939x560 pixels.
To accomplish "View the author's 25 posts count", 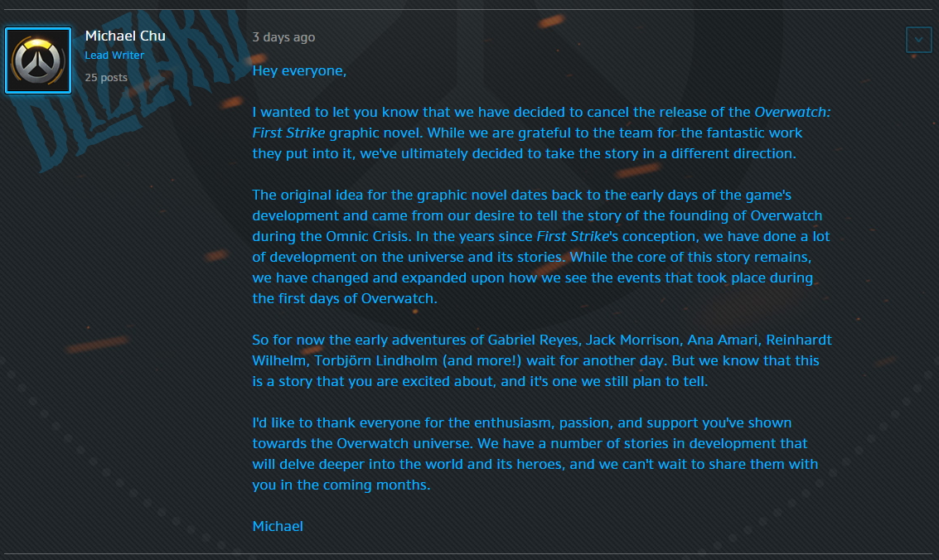I will pos(106,77).
